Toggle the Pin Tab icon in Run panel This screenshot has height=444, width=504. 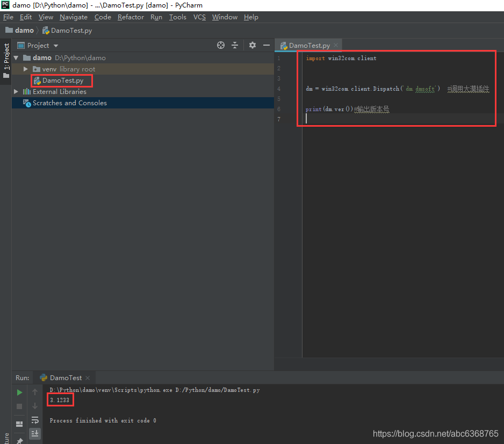click(x=19, y=440)
